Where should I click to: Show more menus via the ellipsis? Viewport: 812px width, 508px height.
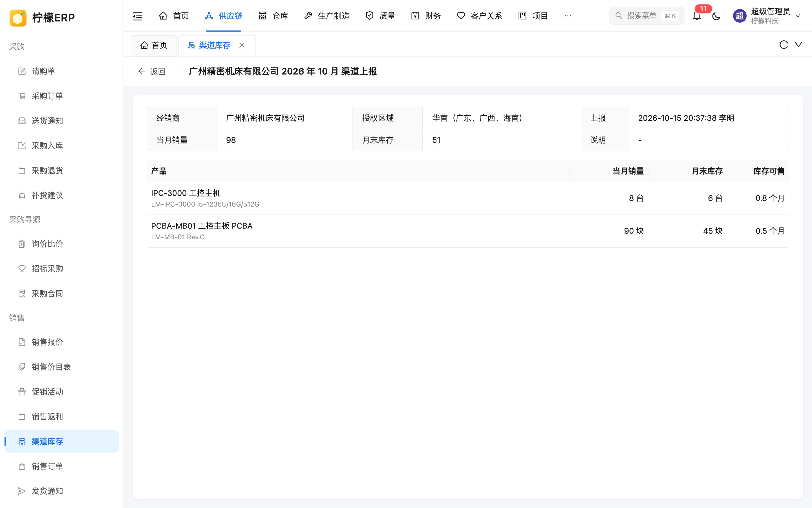pyautogui.click(x=568, y=16)
